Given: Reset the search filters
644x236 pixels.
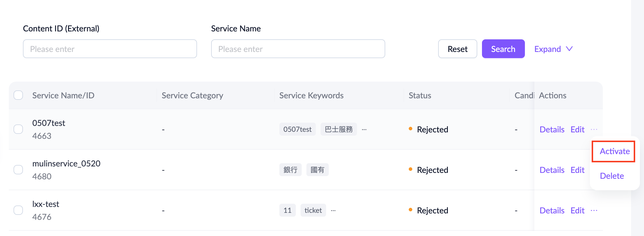Looking at the screenshot, I should 458,49.
